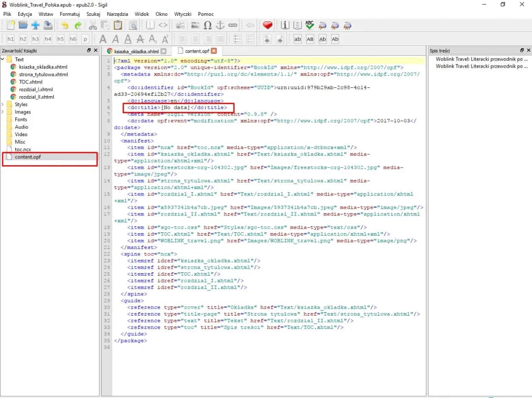Switch to the ksiazka_okladka.xhtml tab
Screen dimensions: 532x398
[136, 51]
